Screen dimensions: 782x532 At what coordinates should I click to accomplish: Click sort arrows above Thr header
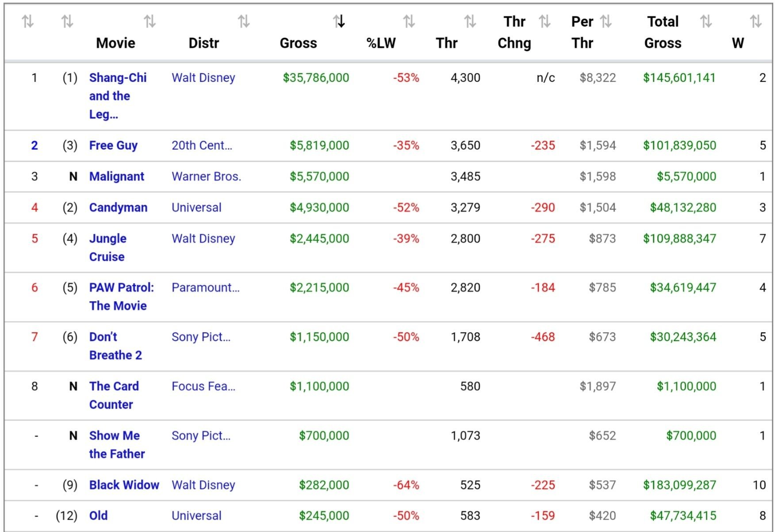coord(470,21)
